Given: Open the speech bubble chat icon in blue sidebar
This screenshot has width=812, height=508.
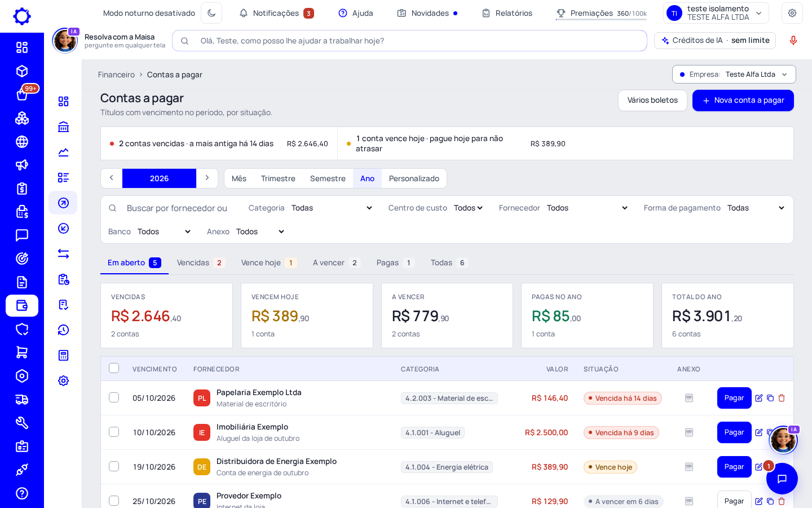Looking at the screenshot, I should coord(22,235).
